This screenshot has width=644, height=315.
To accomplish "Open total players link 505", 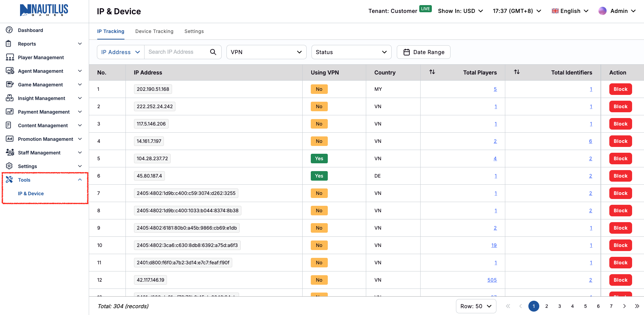I will point(492,280).
